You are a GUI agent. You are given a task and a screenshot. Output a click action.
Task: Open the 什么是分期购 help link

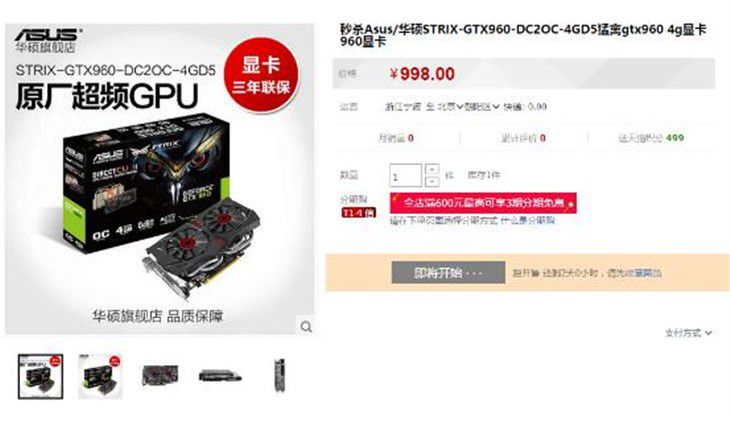pos(527,220)
